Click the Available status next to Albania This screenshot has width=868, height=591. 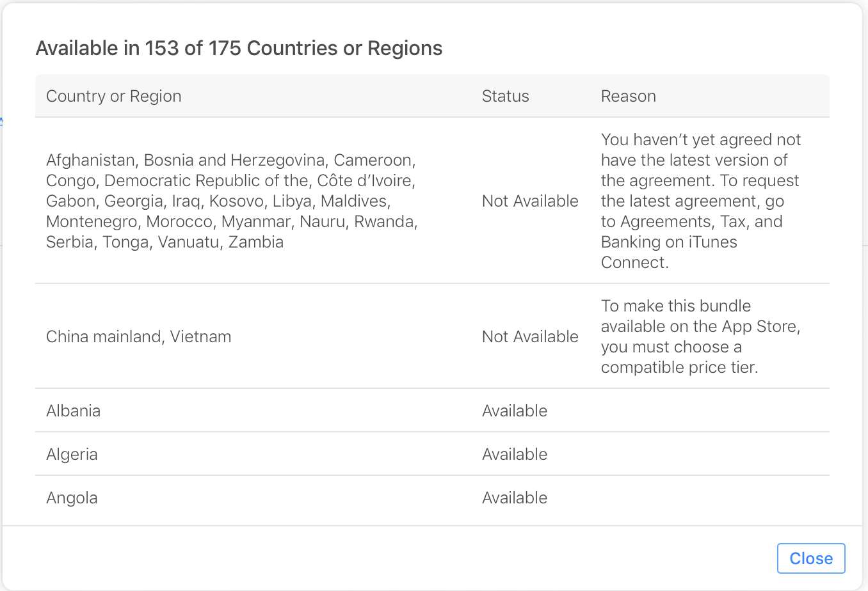click(x=515, y=411)
